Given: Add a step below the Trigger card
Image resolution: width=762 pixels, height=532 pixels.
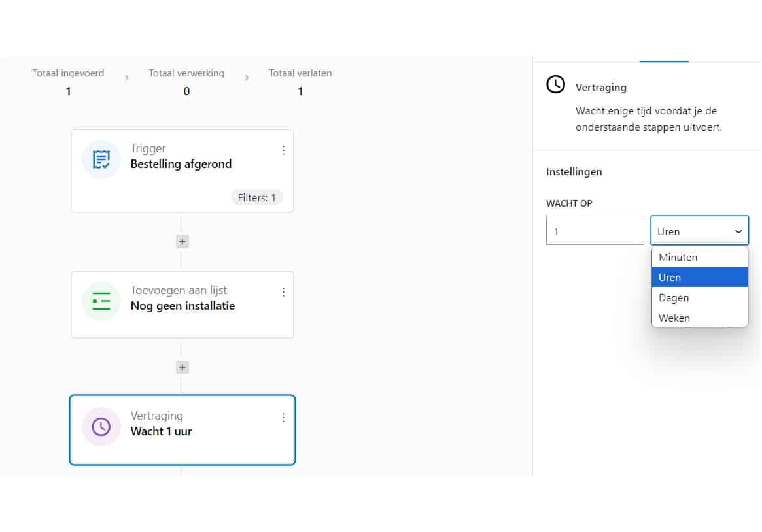Looking at the screenshot, I should pyautogui.click(x=182, y=242).
